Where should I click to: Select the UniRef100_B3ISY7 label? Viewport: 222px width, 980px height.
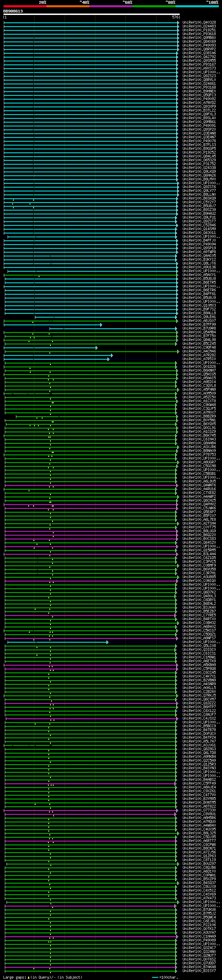click(x=199, y=971)
